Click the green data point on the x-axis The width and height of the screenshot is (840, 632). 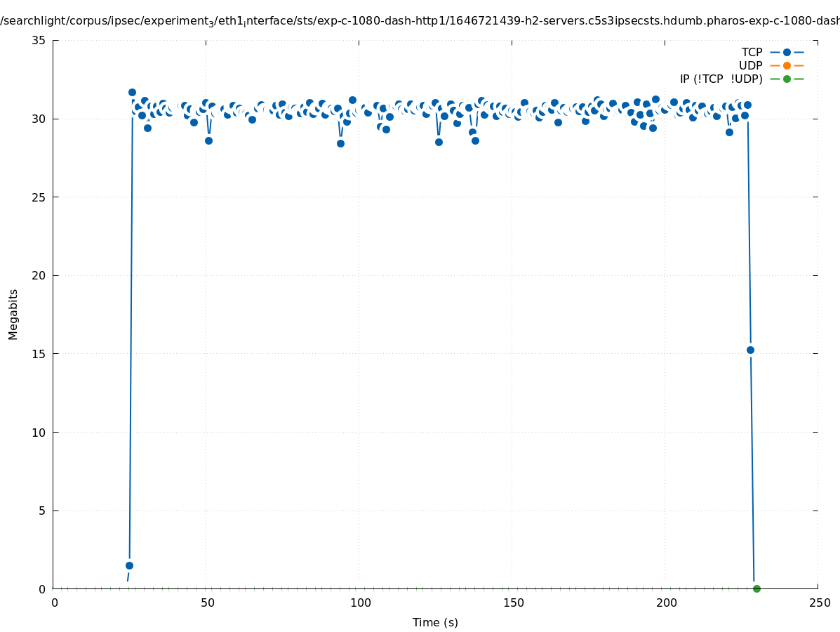756,588
